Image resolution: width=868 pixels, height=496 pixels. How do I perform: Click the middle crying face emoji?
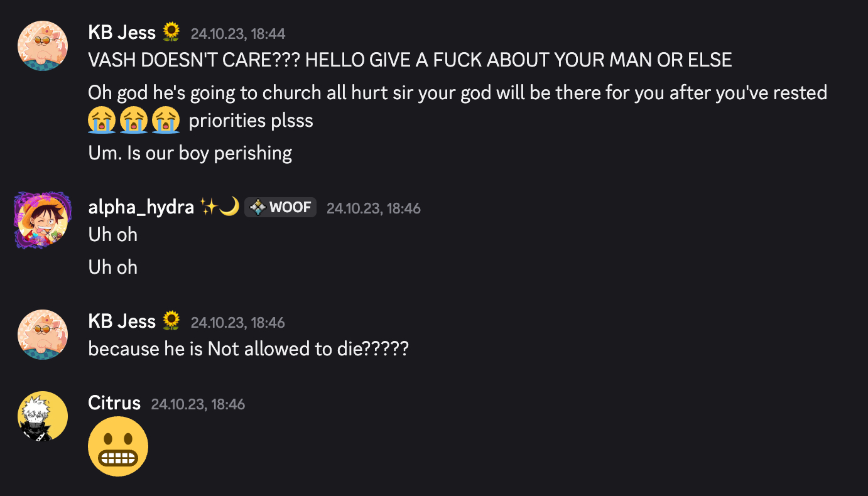coord(134,120)
